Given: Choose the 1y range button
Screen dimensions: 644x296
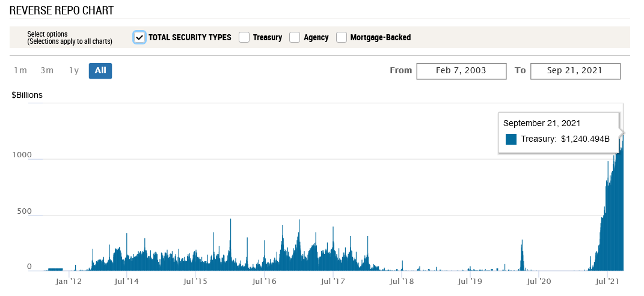Looking at the screenshot, I should coord(73,71).
